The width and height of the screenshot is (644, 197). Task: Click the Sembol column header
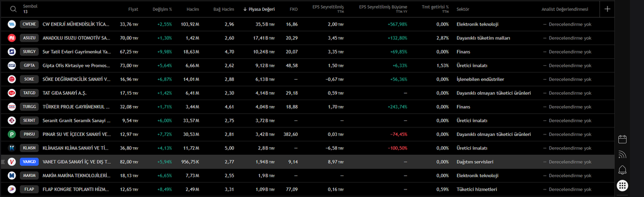(30, 6)
